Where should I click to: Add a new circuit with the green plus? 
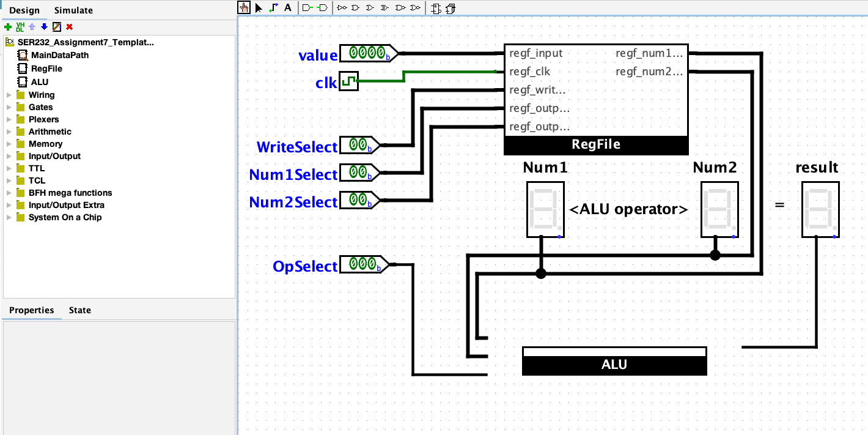pos(8,26)
